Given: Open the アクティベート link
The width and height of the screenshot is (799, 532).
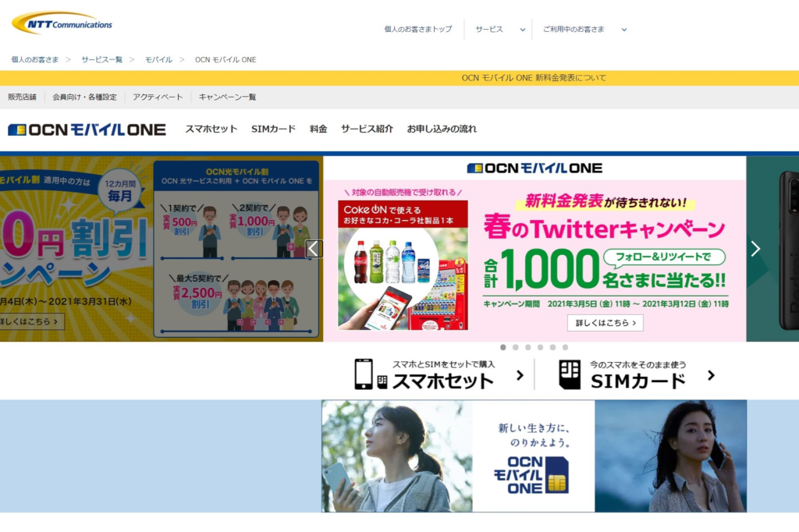Looking at the screenshot, I should [x=158, y=97].
